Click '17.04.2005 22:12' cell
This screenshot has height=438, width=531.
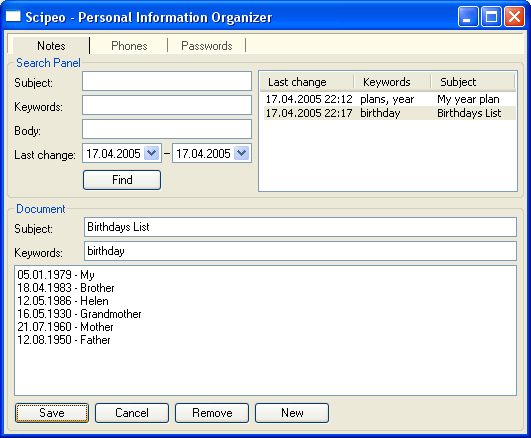click(309, 99)
